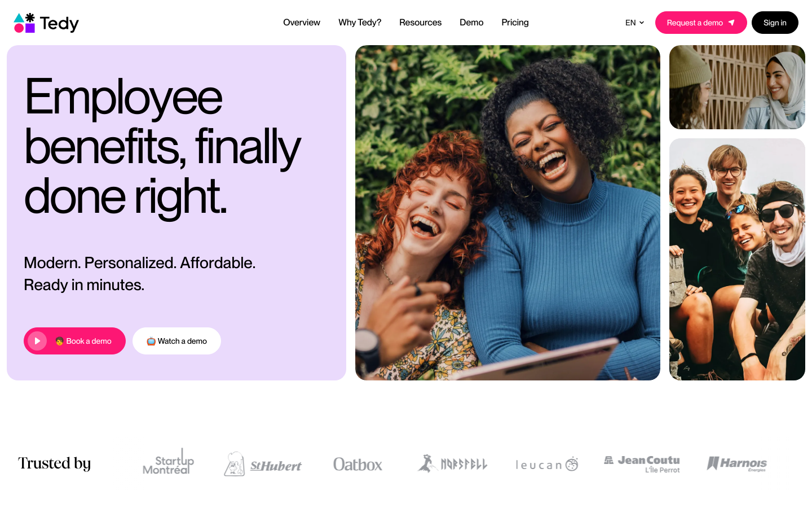Screen dimensions: 812x508
Task: Click the paper plane icon in Request a demo
Action: click(731, 23)
